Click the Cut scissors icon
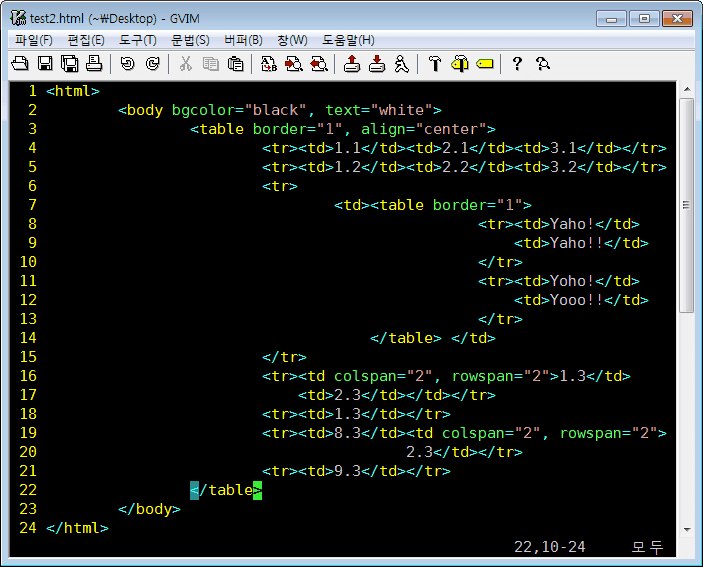Screen dimensions: 703x567 (x=186, y=64)
